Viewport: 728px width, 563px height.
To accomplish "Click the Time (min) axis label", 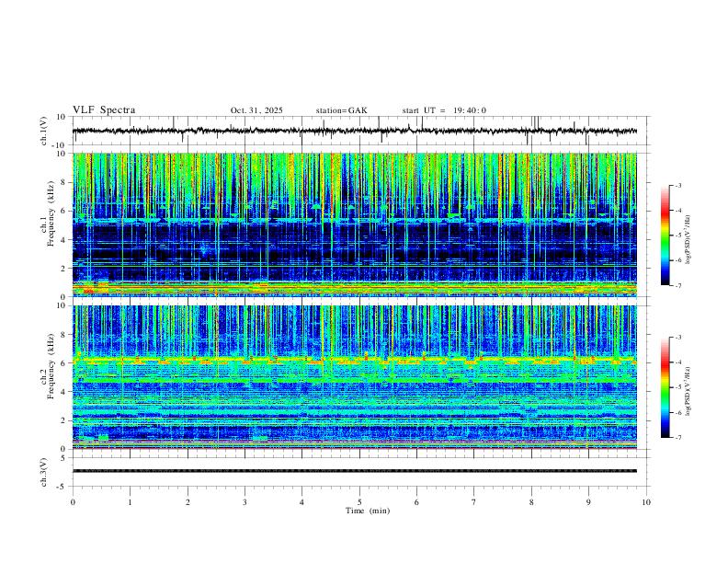I will (x=368, y=511).
